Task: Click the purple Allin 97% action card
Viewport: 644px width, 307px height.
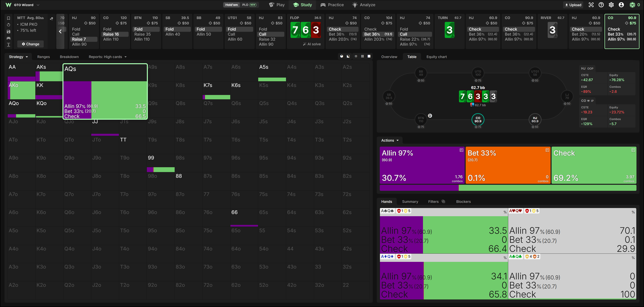Action: [422, 165]
